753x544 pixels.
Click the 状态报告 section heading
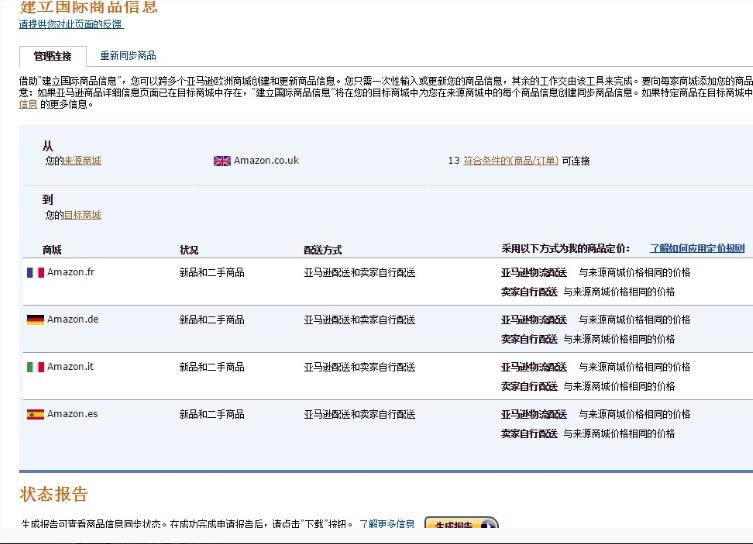coord(54,494)
